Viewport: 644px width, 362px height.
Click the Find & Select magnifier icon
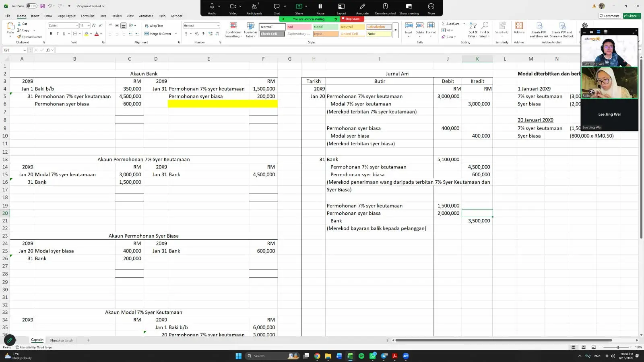pyautogui.click(x=485, y=26)
